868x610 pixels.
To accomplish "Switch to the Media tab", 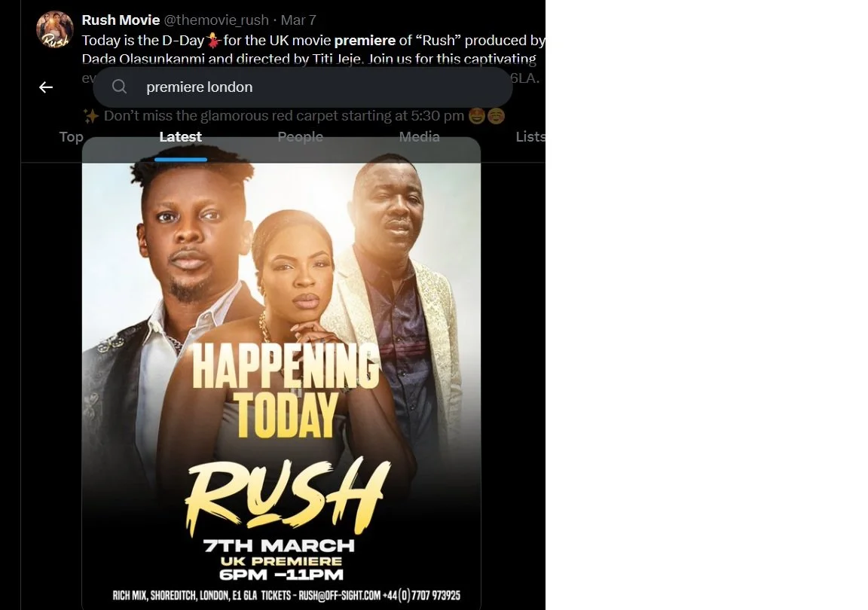I will [419, 137].
